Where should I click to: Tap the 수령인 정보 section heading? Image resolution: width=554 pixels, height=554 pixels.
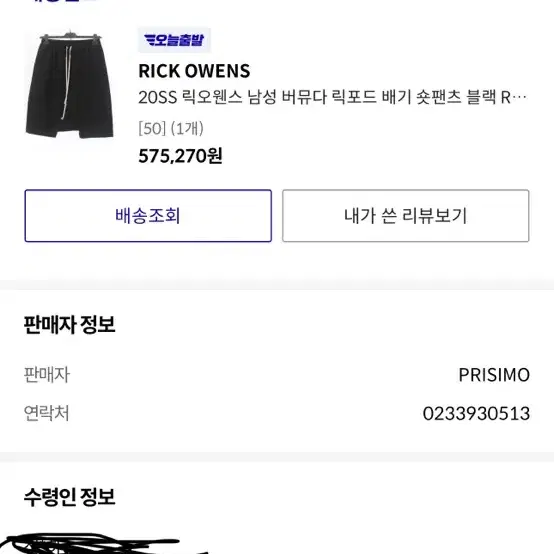70,496
